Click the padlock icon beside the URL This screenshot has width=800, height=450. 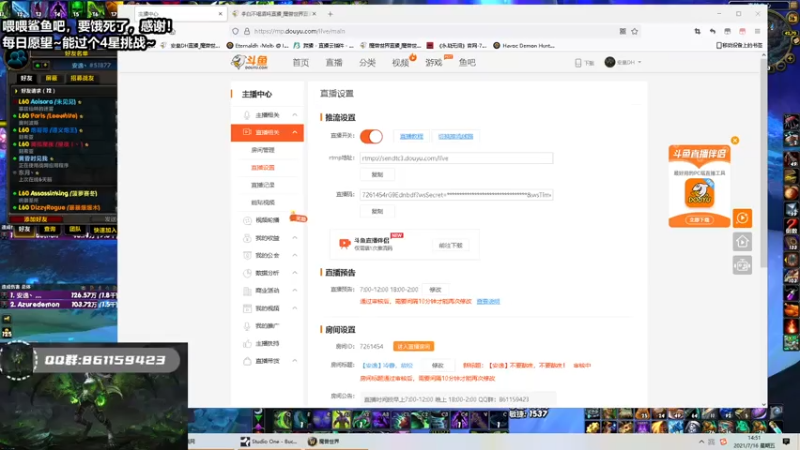click(x=247, y=31)
